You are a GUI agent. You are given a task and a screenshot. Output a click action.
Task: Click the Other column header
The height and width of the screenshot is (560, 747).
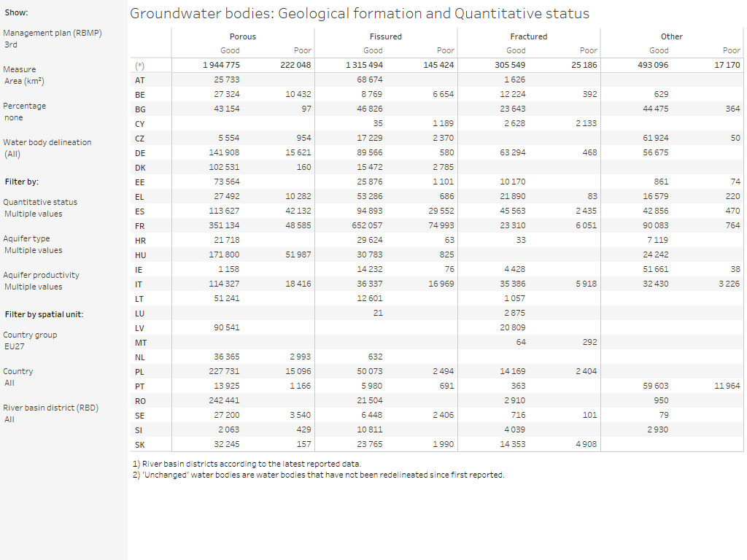(x=671, y=36)
